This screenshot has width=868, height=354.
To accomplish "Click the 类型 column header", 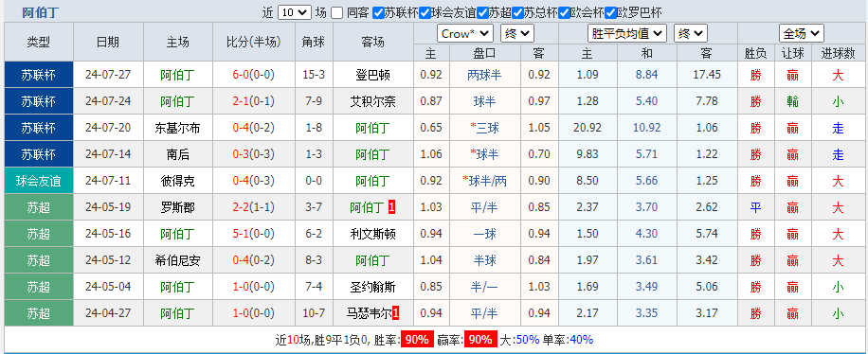I will 39,42.
